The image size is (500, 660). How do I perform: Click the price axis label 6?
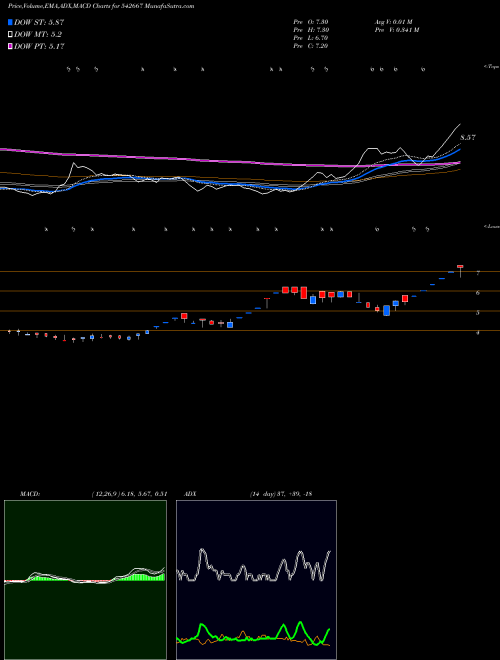coord(478,293)
